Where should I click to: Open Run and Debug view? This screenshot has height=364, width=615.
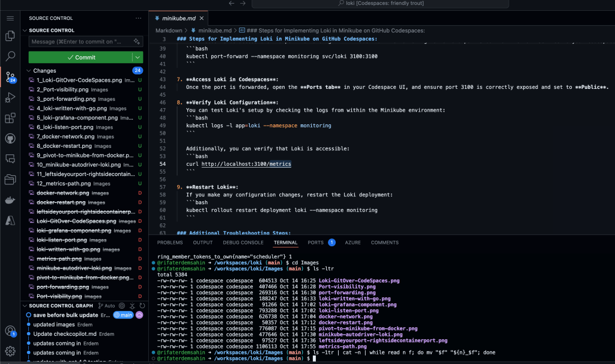(x=10, y=97)
